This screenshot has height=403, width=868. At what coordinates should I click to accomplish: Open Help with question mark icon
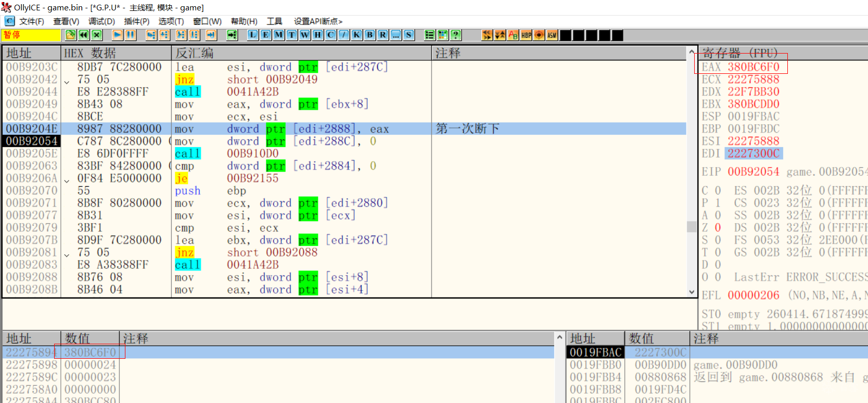coord(456,35)
